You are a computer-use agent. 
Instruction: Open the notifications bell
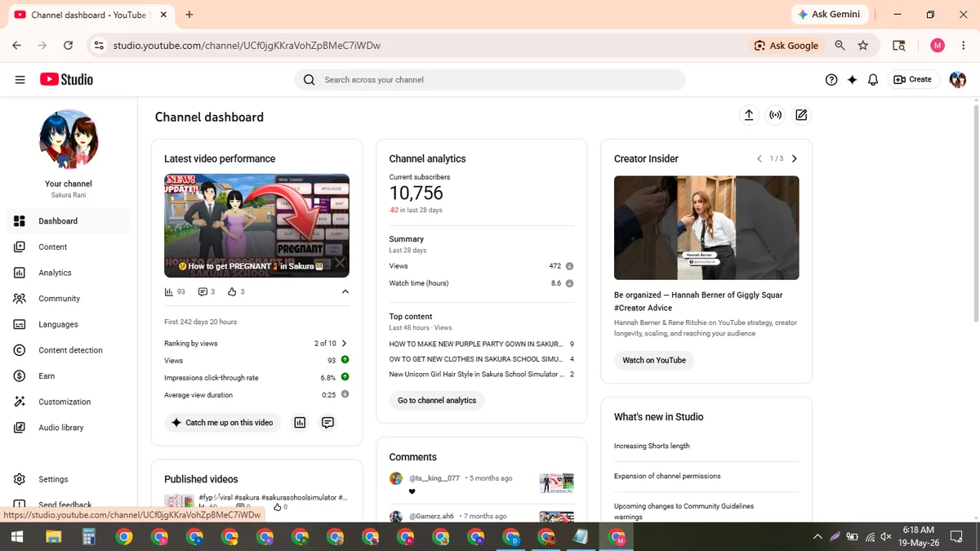(873, 79)
